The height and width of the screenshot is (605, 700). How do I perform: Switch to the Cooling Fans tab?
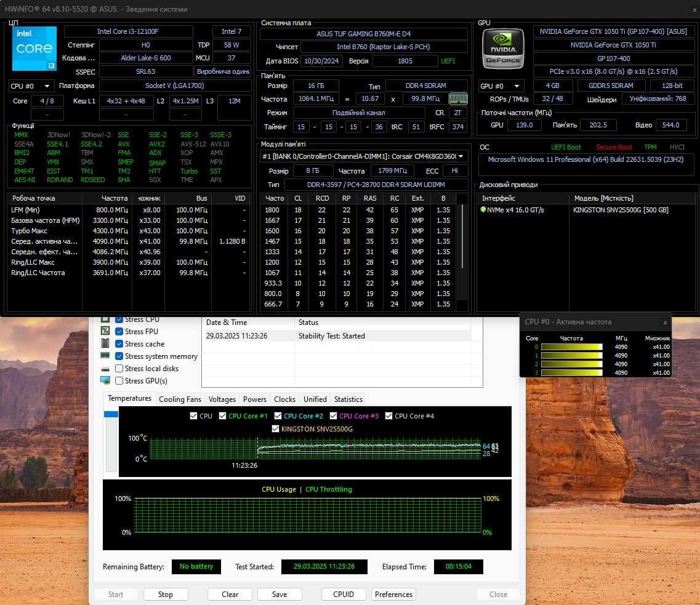click(x=180, y=399)
